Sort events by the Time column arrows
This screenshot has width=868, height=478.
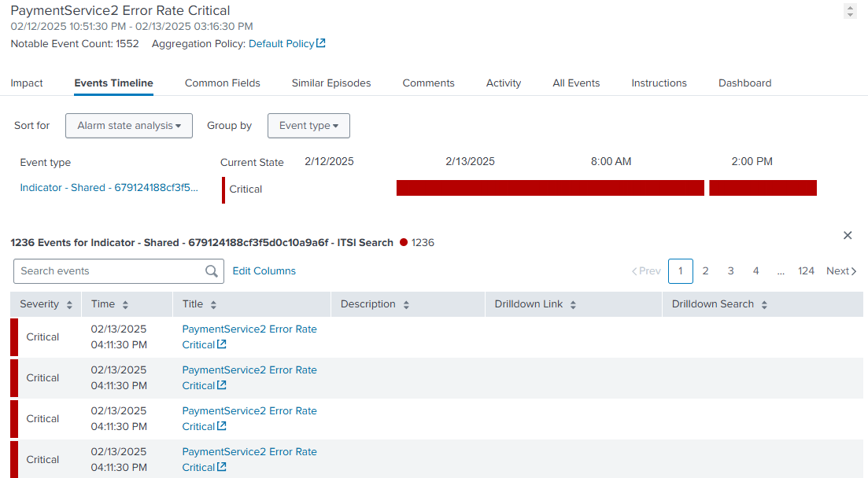[x=125, y=305]
